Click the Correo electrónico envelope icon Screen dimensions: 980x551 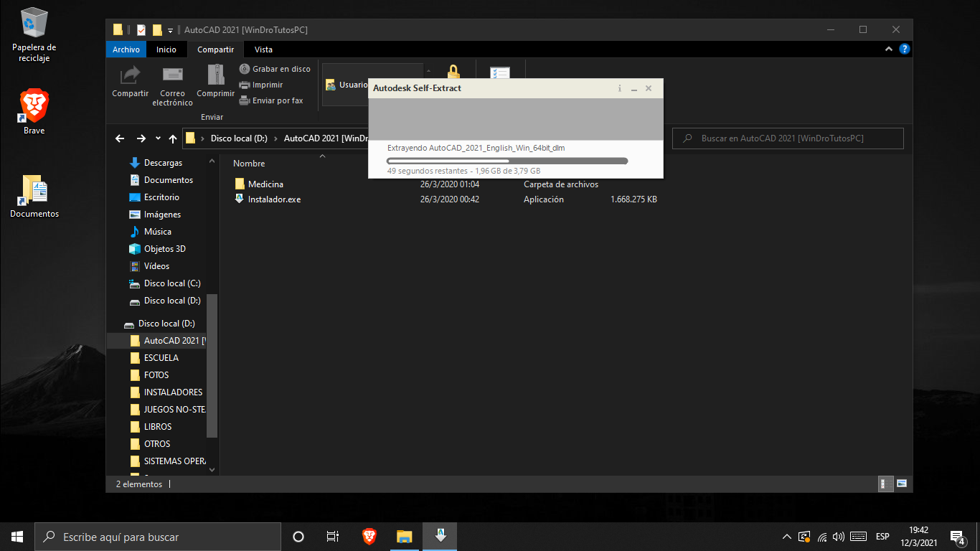(172, 74)
